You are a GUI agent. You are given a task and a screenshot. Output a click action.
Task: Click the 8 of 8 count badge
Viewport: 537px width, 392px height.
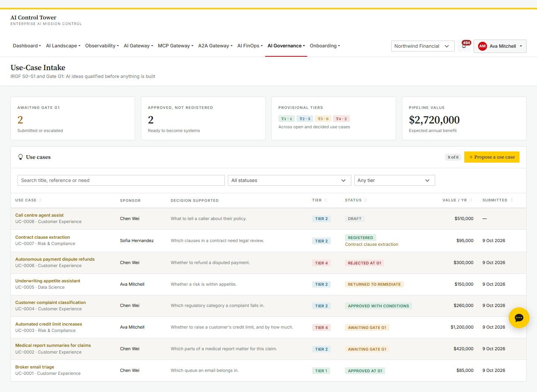tap(453, 157)
